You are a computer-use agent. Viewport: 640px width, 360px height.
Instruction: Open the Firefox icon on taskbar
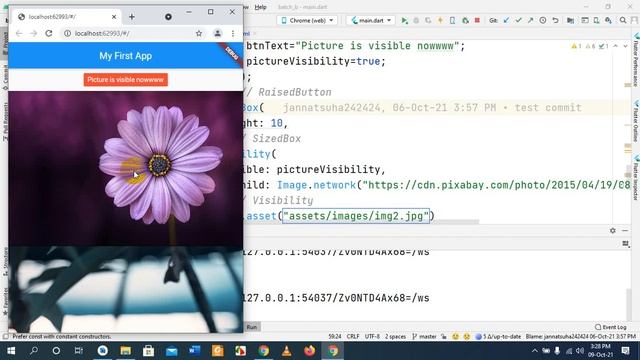pyautogui.click(x=310, y=351)
